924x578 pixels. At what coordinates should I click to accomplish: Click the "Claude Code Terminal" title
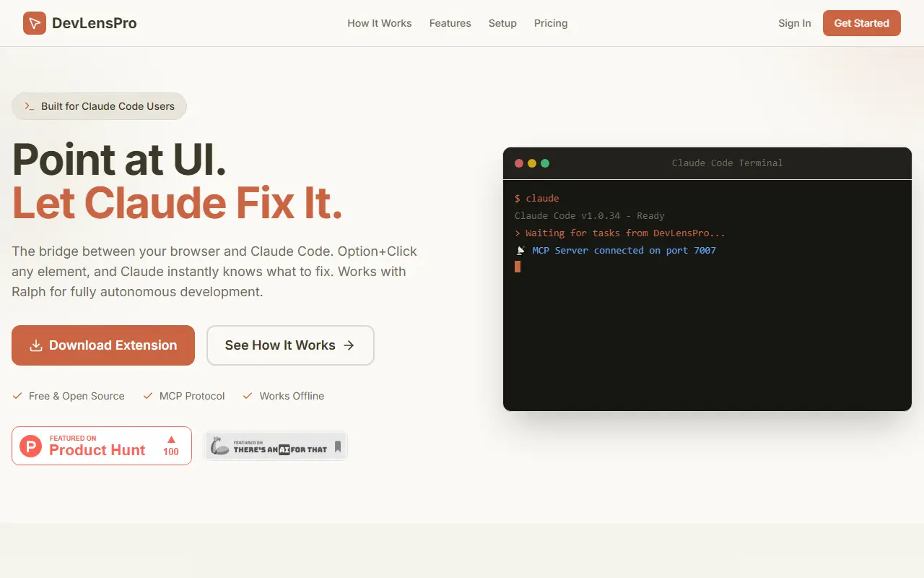(x=727, y=163)
